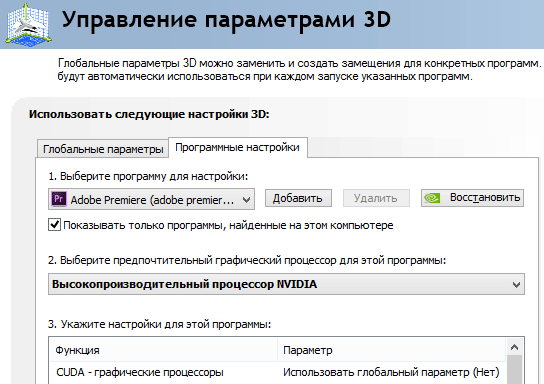The height and width of the screenshot is (384, 544).
Task: Click 'Использовать глобальный параметр (Нет)' value
Action: click(391, 373)
